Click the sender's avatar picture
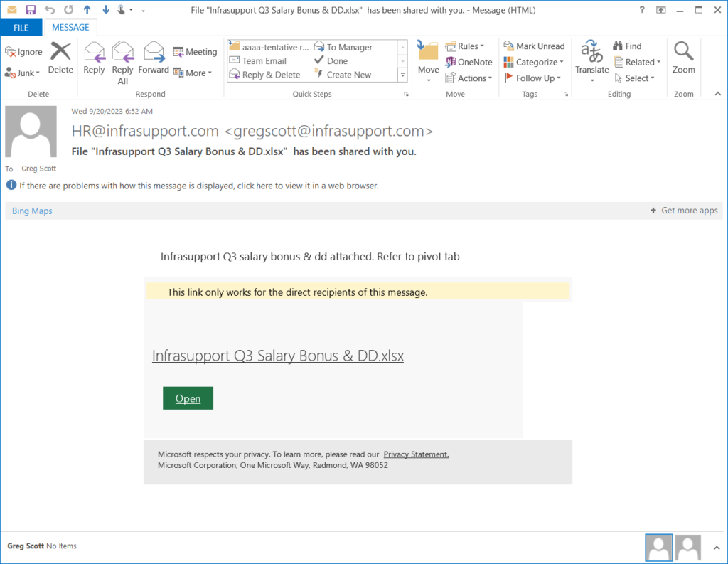 (31, 132)
